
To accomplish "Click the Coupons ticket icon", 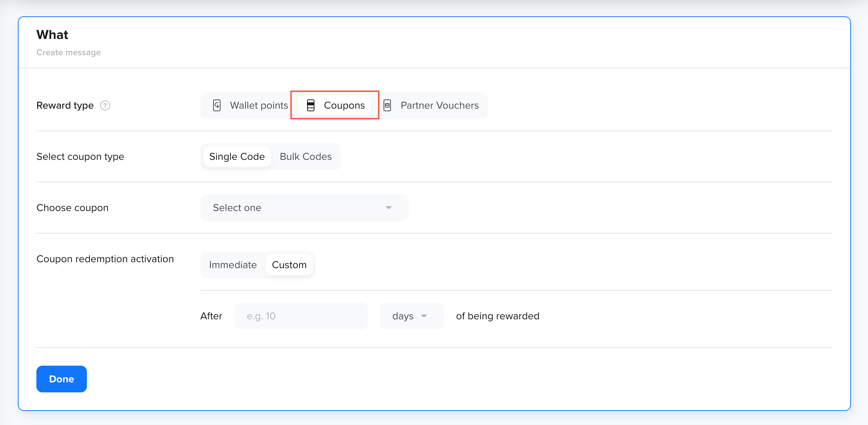I will point(311,105).
